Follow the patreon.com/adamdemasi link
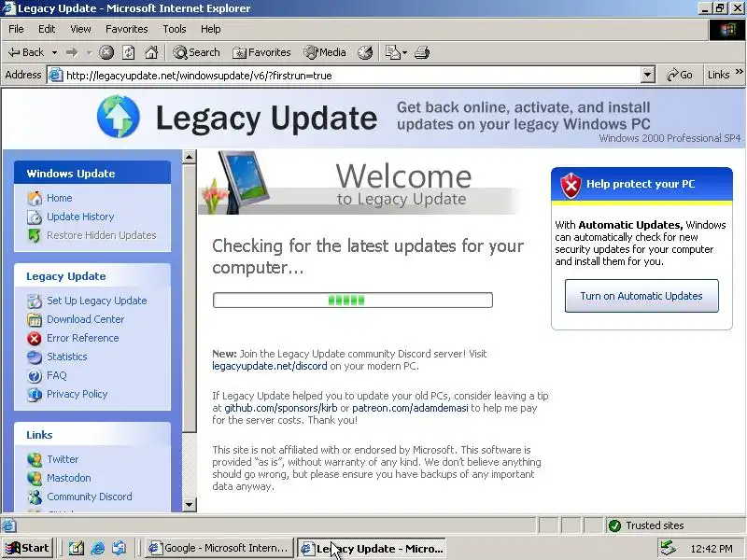 (x=410, y=408)
